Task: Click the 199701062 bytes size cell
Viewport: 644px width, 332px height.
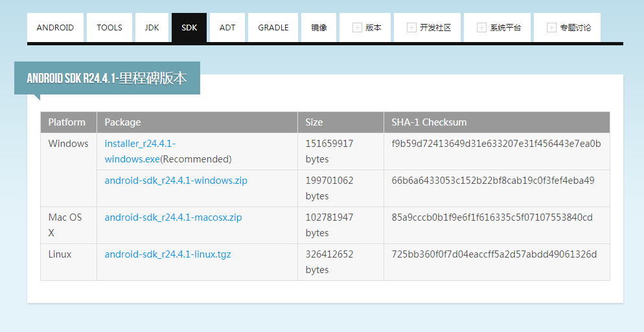Action: click(341, 188)
